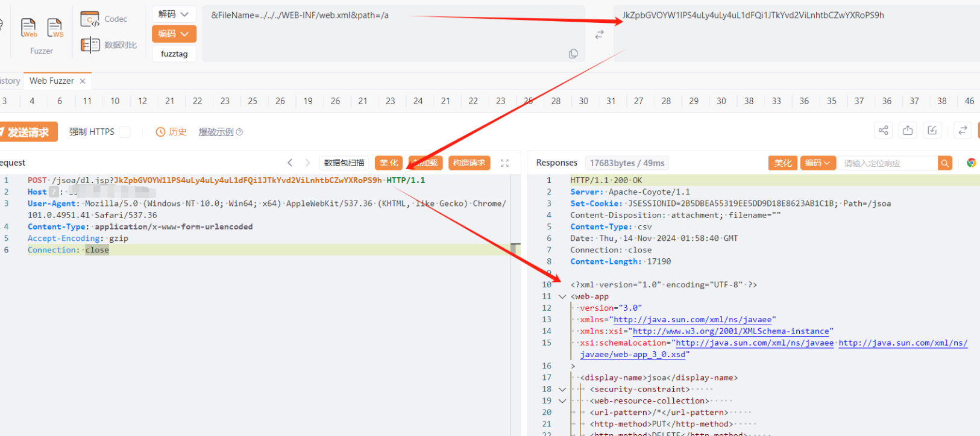Go to next request with the right chevron
This screenshot has height=436, width=980.
click(x=307, y=163)
